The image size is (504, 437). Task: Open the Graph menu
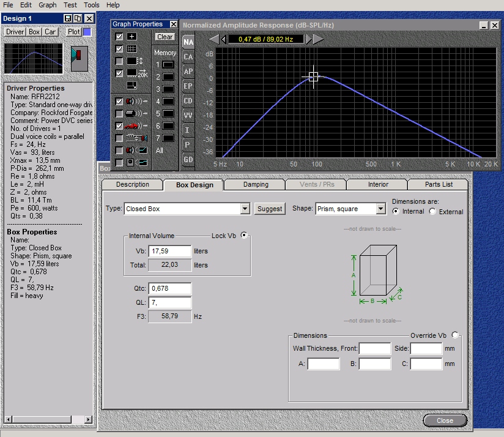click(47, 5)
